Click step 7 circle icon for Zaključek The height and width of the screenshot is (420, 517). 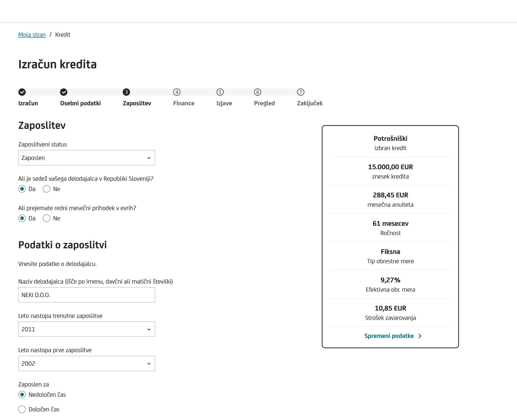click(301, 92)
